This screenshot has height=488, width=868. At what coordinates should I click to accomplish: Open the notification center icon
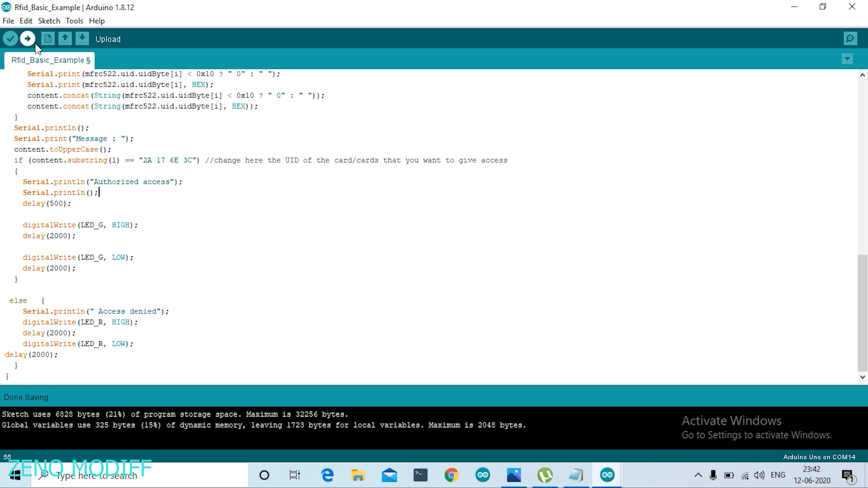tap(848, 475)
